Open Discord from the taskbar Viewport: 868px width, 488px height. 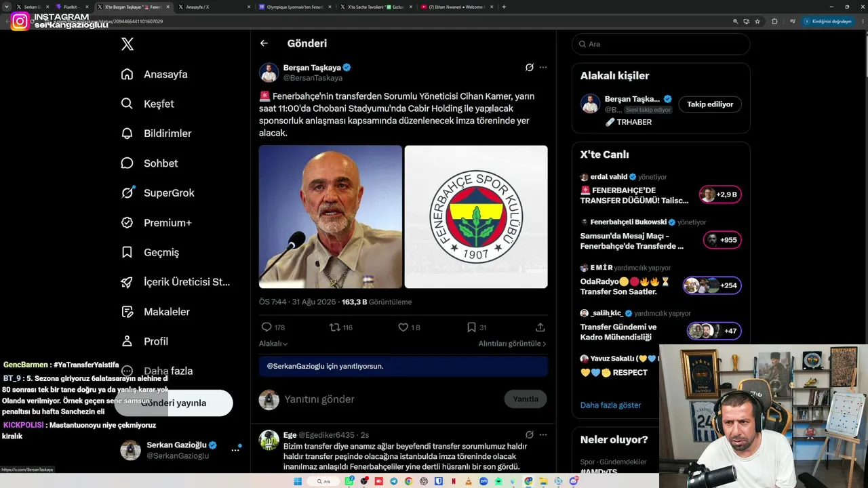pyautogui.click(x=574, y=481)
